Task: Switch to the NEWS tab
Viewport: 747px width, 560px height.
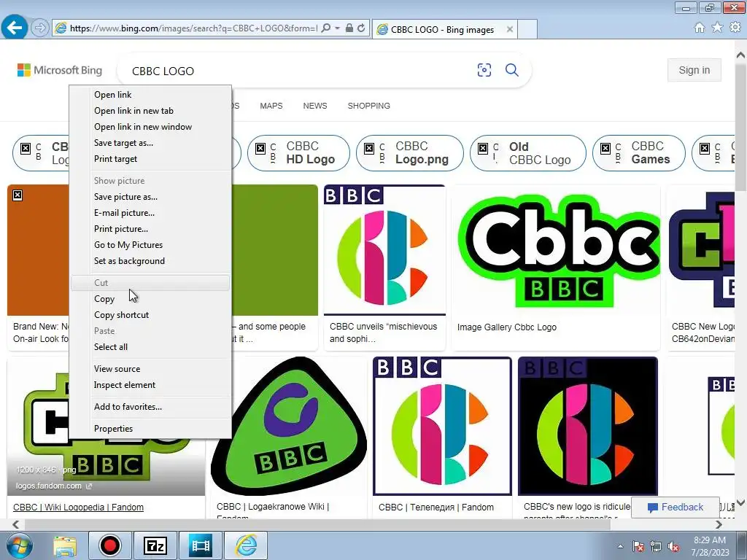Action: pos(315,106)
